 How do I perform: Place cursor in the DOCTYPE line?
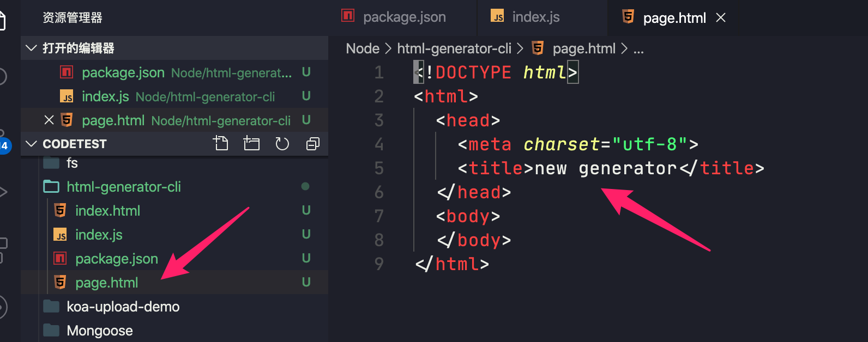(x=496, y=72)
